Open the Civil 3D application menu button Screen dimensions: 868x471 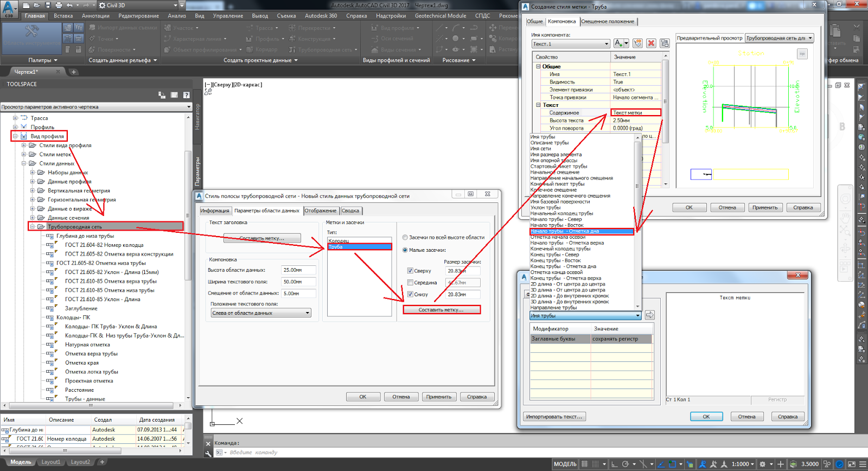coord(9,9)
